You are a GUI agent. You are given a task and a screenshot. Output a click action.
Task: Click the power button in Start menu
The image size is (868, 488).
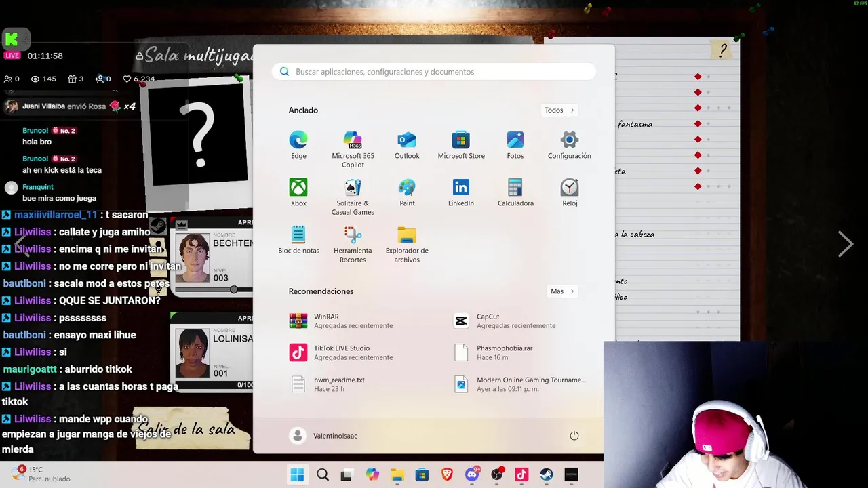coord(574,436)
